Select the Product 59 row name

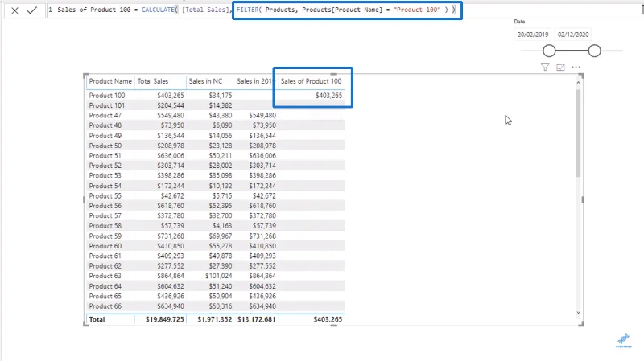105,236
